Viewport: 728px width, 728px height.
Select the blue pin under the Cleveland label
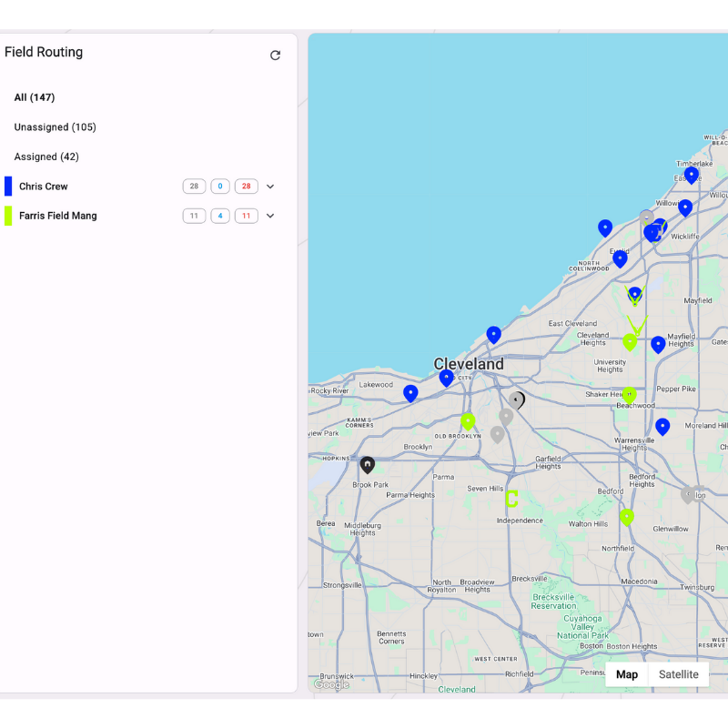click(446, 378)
